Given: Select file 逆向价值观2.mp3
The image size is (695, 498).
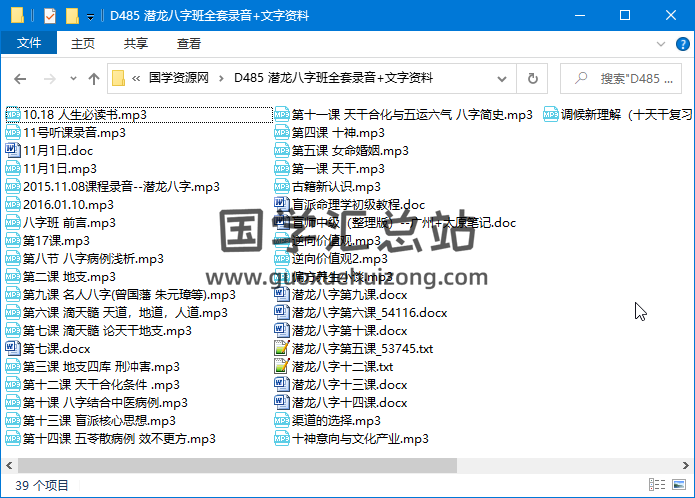Looking at the screenshot, I should [x=331, y=258].
